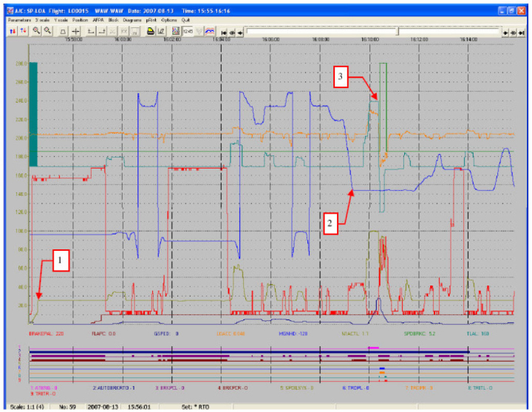Open the pRint menu
532x412 pixels.
(x=151, y=21)
